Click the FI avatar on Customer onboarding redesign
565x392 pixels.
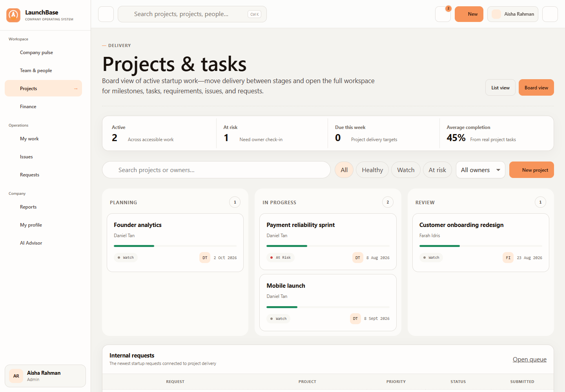point(508,258)
